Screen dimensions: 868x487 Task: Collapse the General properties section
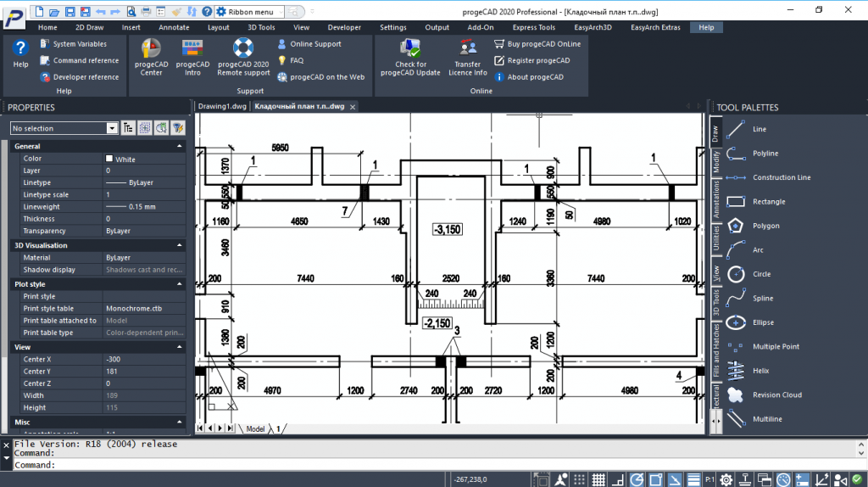(x=180, y=146)
